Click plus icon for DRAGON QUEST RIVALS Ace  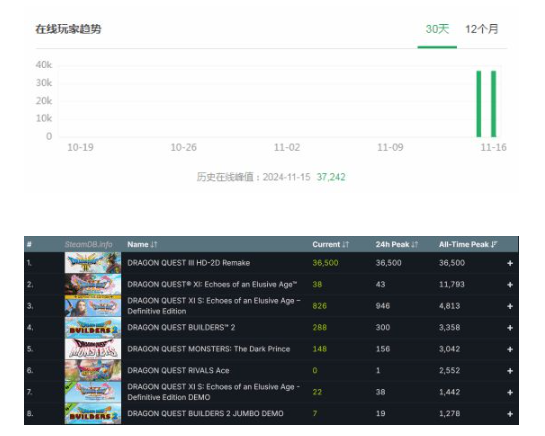[x=510, y=371]
